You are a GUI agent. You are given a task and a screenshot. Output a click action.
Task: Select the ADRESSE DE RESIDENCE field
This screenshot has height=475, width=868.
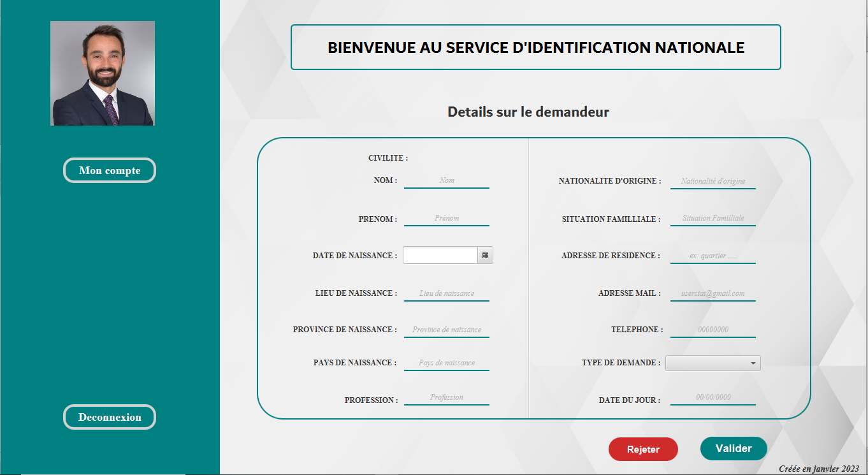pyautogui.click(x=712, y=254)
